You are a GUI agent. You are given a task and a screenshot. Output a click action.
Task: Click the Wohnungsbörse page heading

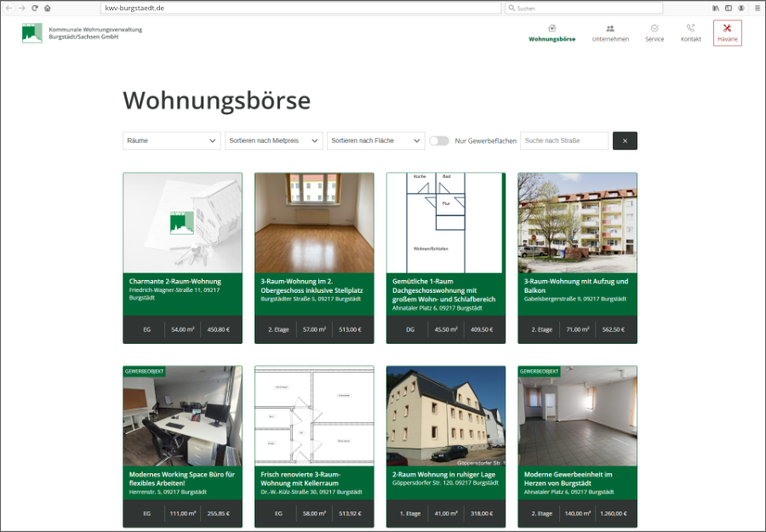coord(216,100)
